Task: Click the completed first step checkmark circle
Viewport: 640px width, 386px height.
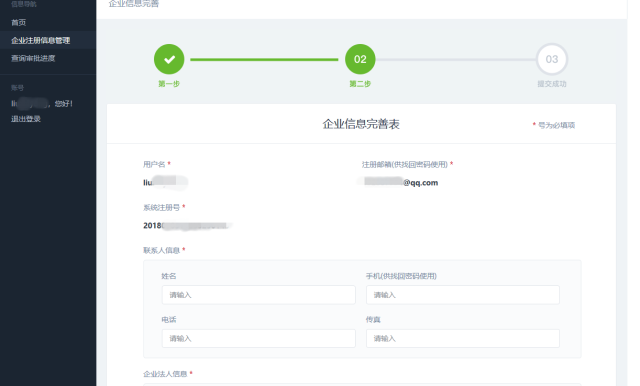Action: pos(169,59)
